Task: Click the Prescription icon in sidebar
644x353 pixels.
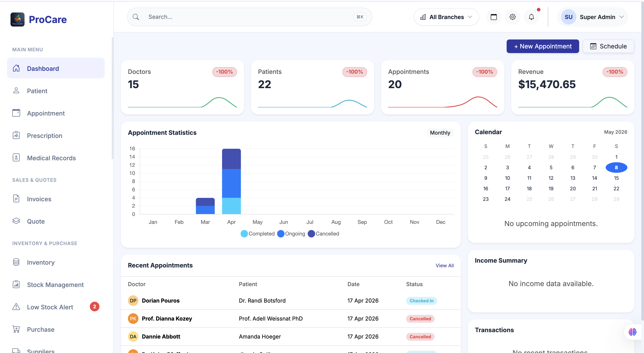Action: click(x=16, y=135)
